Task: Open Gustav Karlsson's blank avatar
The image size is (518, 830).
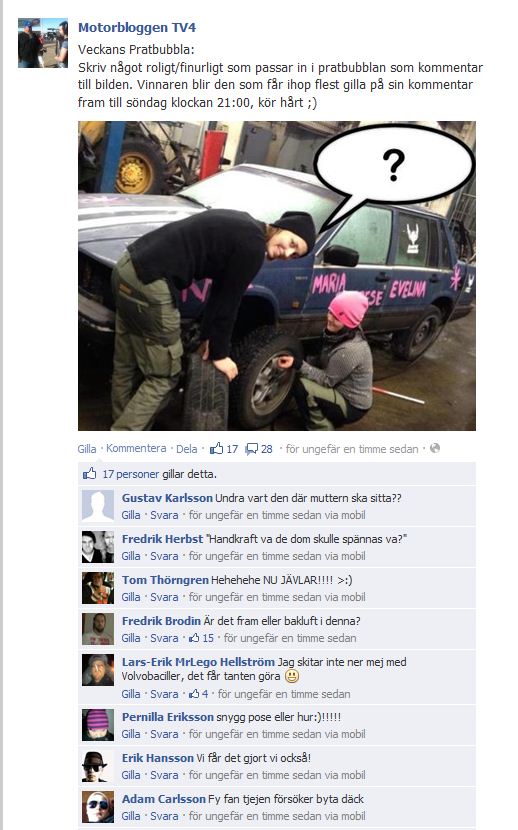Action: click(x=98, y=506)
